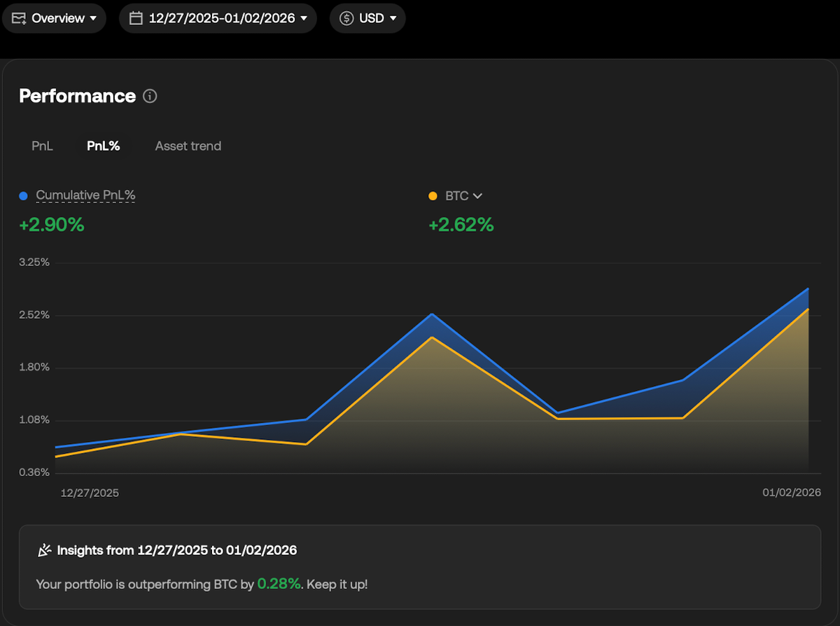Click the Performance info icon
The width and height of the screenshot is (840, 626).
150,96
